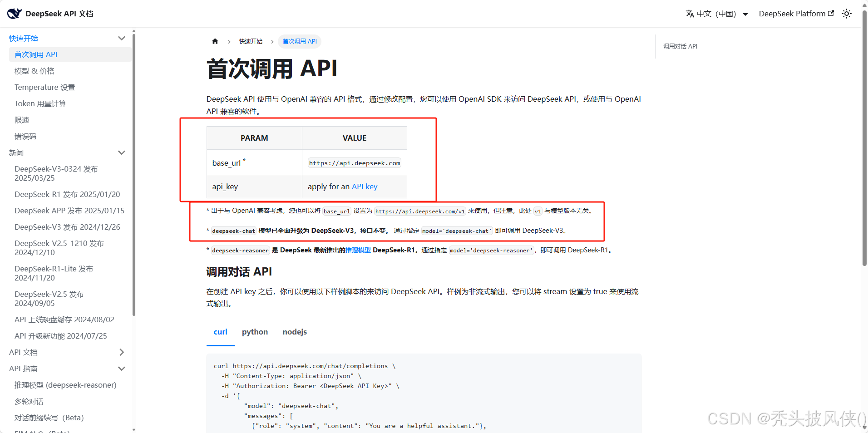Open the language dropdown 中文（中国）

[717, 14]
